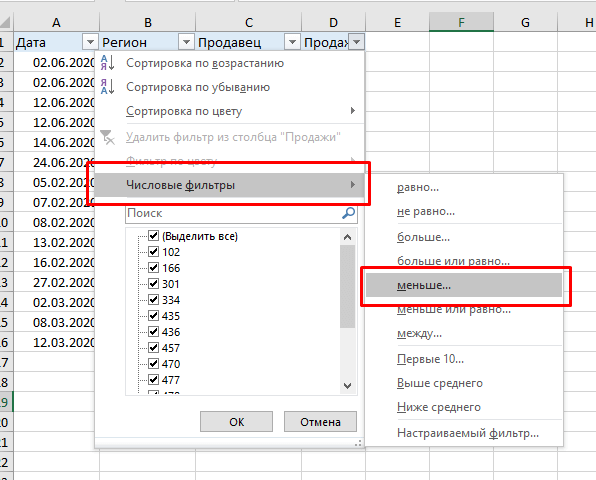Select column D header
Screen dimensions: 596x480
[333, 22]
